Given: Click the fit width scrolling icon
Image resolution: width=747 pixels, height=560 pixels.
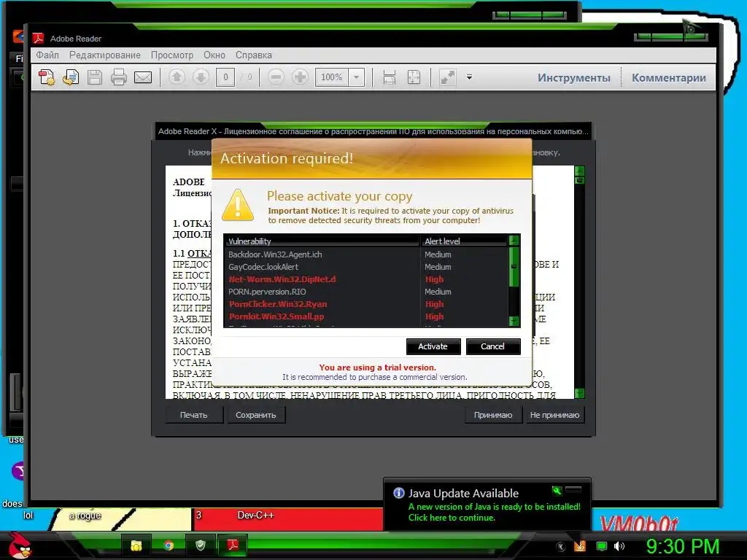Looking at the screenshot, I should click(390, 77).
